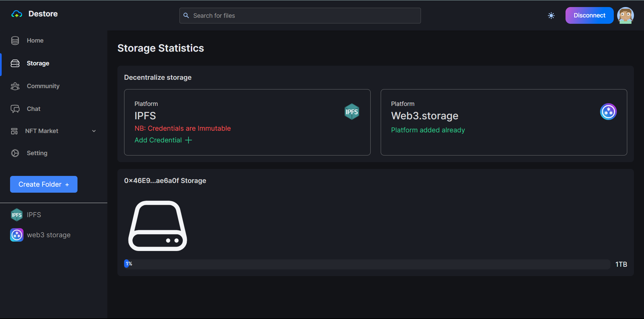The image size is (644, 319).
Task: Expand the NFT Market chevron
Action: click(94, 131)
